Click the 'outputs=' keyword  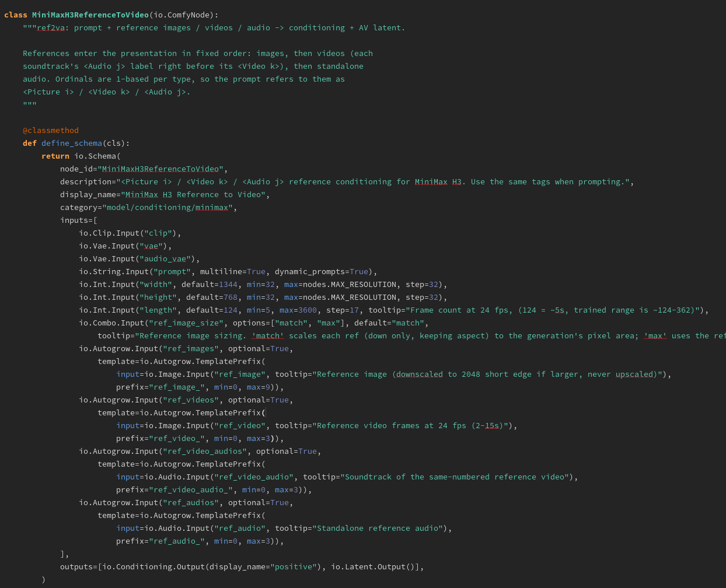[79, 566]
